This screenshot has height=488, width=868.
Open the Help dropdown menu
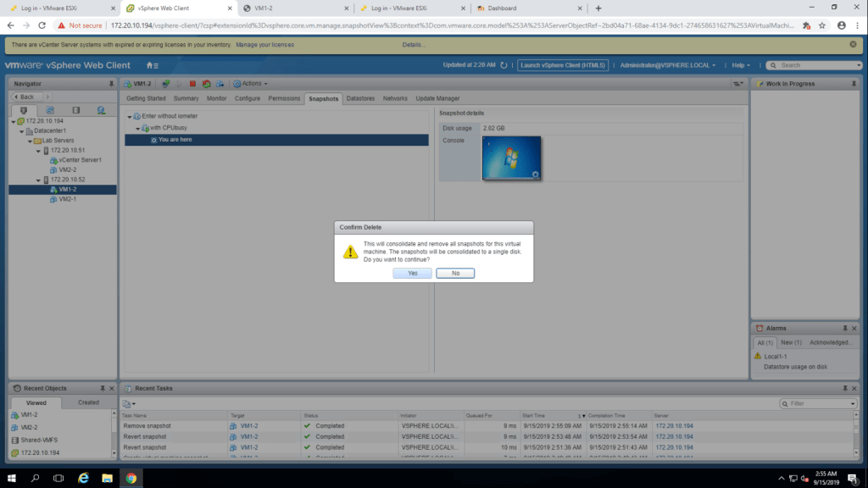pyautogui.click(x=742, y=65)
